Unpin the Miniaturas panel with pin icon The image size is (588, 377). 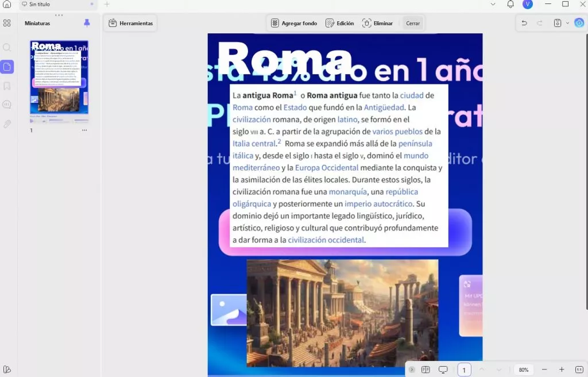coord(87,23)
